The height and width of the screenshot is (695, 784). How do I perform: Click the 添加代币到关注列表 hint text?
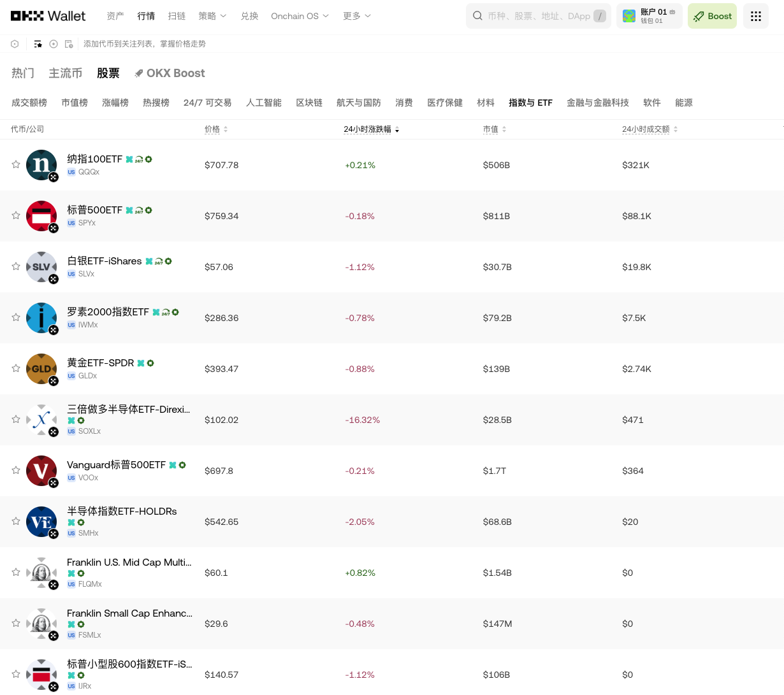145,44
